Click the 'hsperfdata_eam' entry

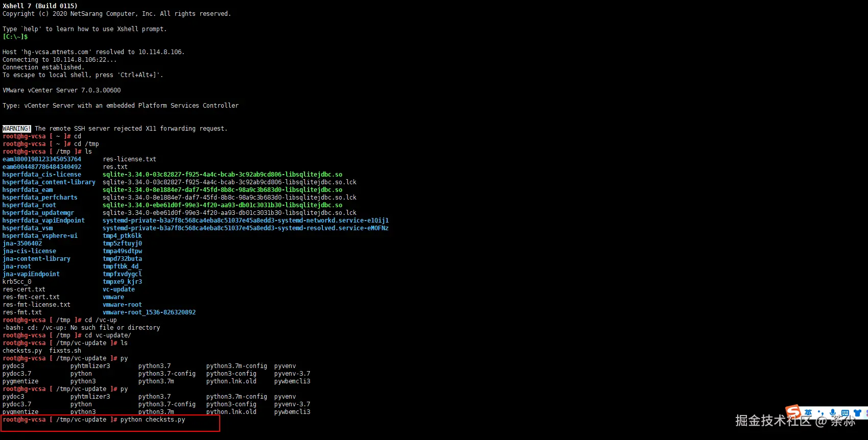(x=28, y=190)
